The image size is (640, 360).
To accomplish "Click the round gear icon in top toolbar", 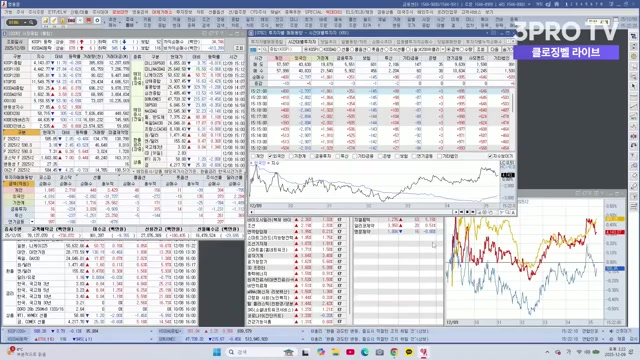I will coord(97,21).
